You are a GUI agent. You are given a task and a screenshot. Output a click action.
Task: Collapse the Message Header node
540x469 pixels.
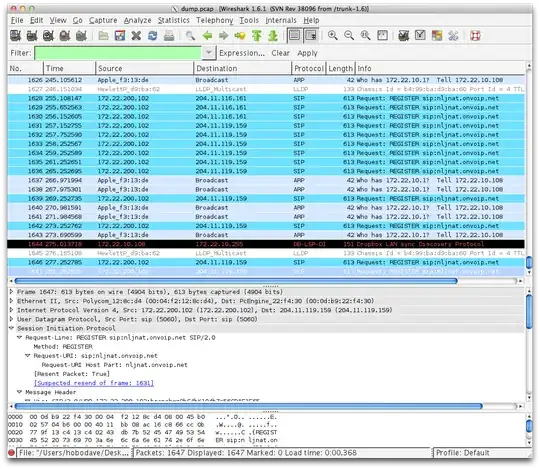(20, 392)
